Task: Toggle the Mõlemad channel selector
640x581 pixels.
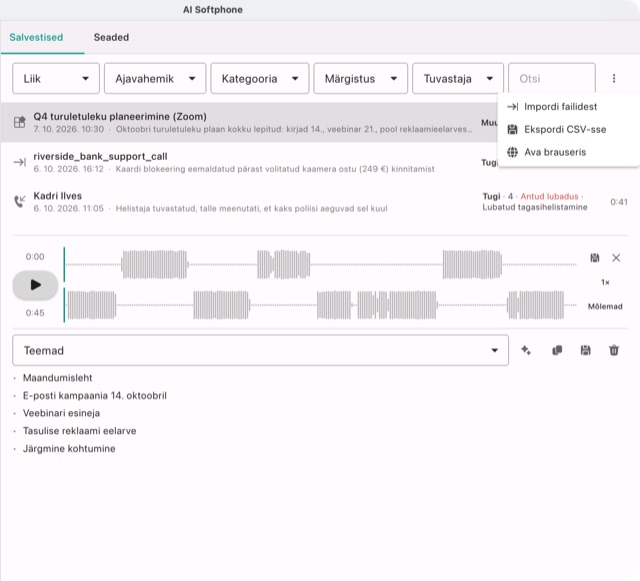Action: click(605, 306)
